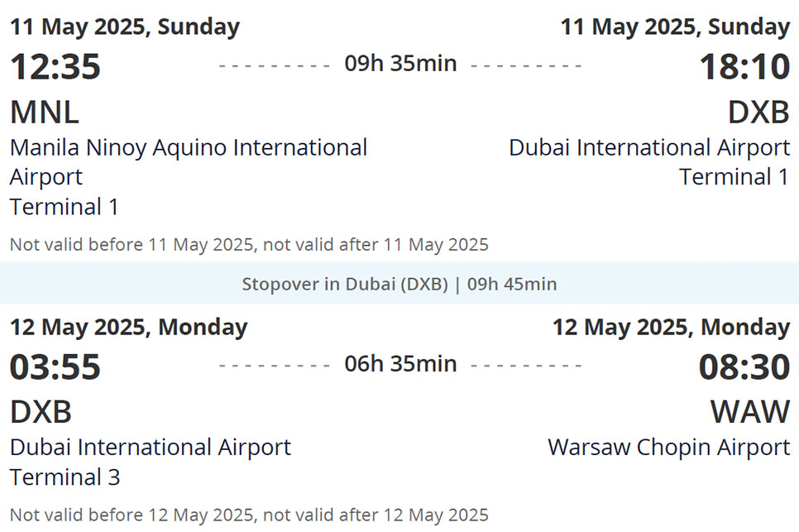
Task: Select the DXB code below 03:55
Action: click(41, 412)
